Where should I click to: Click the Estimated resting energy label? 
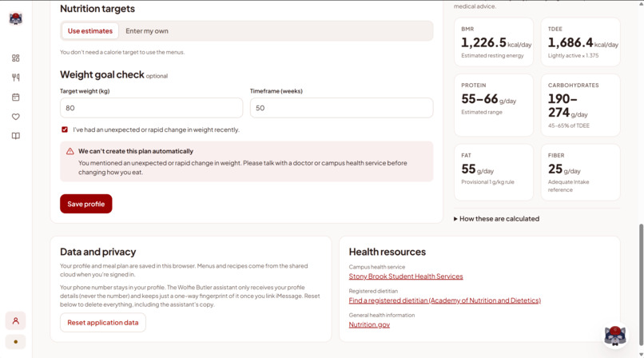492,55
